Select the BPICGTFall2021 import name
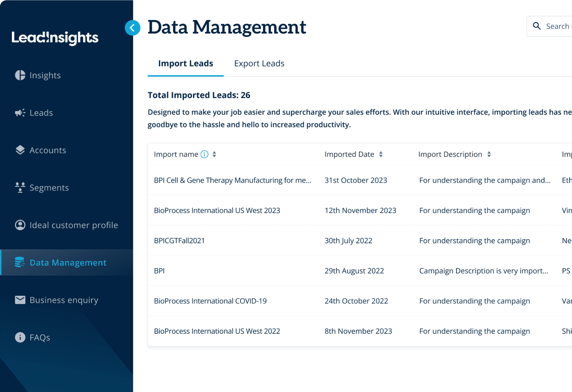This screenshot has height=392, width=572. click(x=179, y=240)
